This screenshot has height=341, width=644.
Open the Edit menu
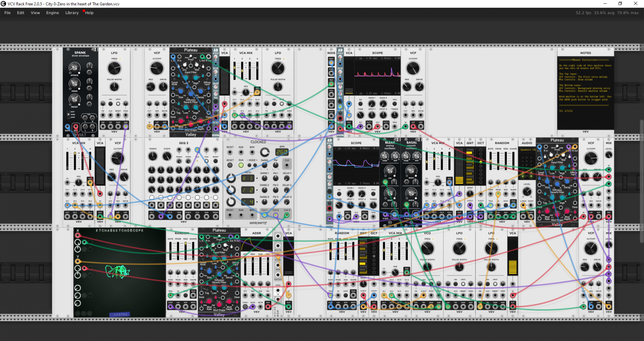pyautogui.click(x=21, y=13)
